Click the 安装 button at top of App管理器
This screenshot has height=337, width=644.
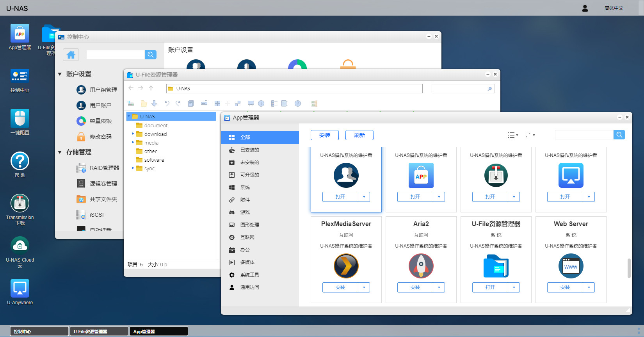[x=325, y=135]
